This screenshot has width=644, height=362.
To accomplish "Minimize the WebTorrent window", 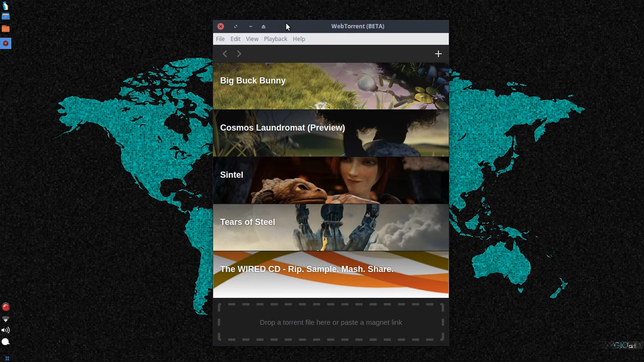I will pyautogui.click(x=251, y=26).
